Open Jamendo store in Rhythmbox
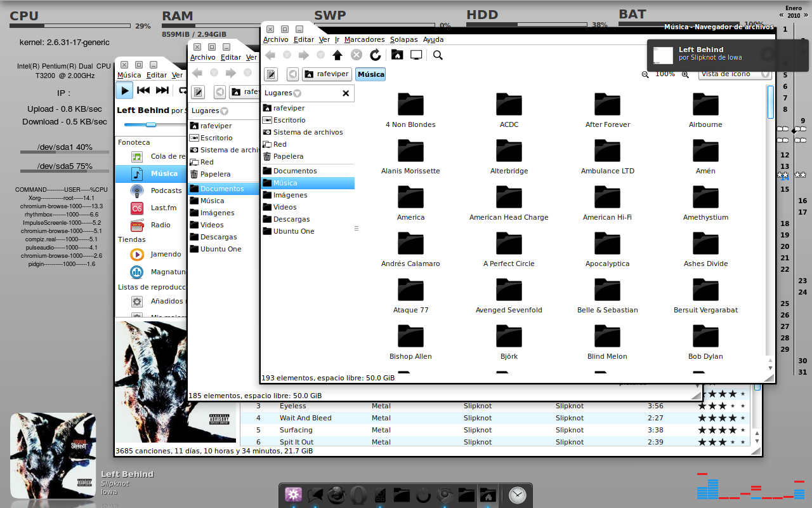The image size is (812, 508). (x=151, y=254)
